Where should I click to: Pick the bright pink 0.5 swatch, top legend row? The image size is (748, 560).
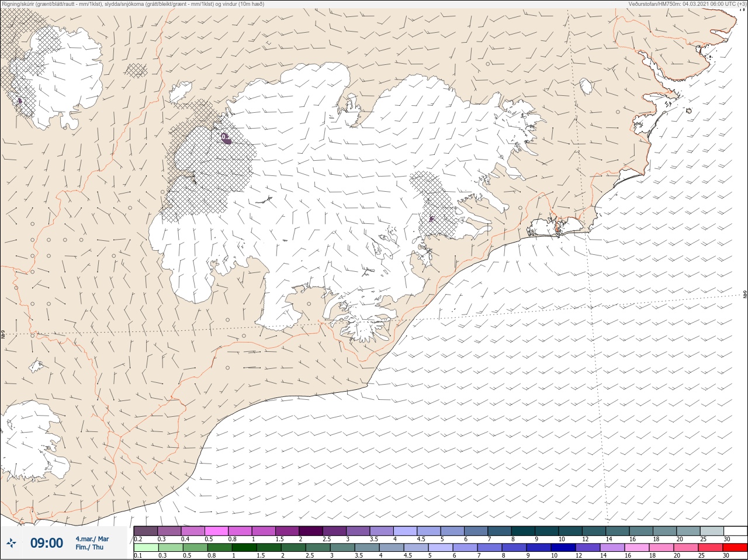tap(216, 531)
